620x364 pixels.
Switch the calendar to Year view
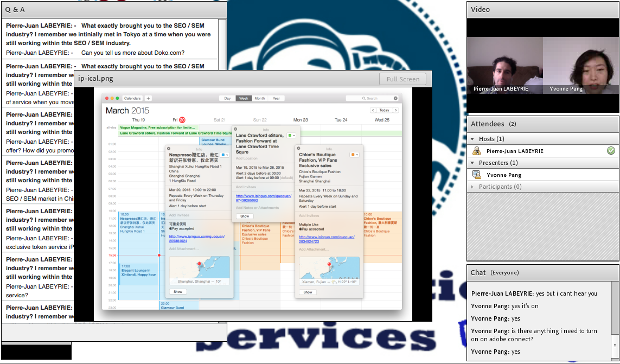point(276,98)
